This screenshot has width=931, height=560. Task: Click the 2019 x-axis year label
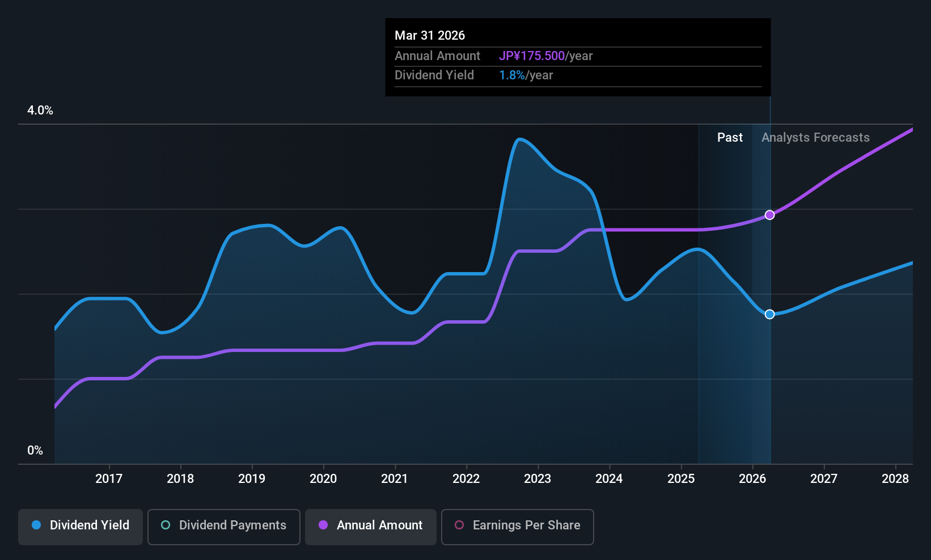tap(252, 479)
